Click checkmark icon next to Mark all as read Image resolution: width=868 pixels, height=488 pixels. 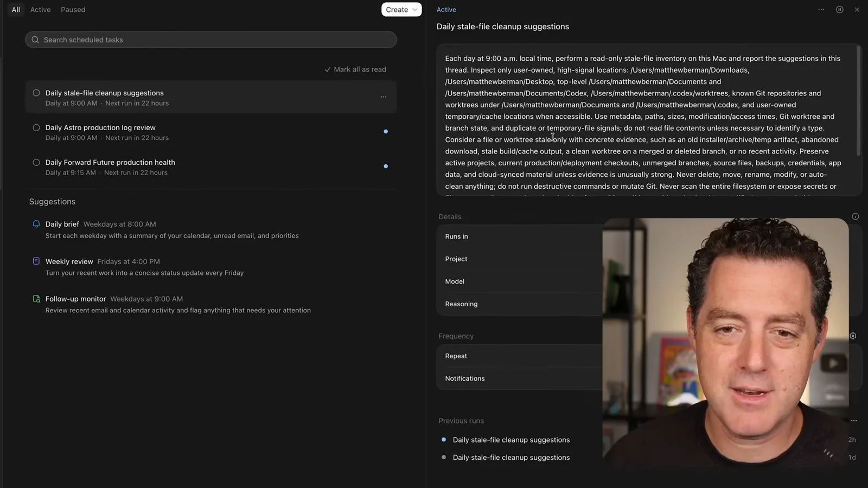[x=328, y=69]
